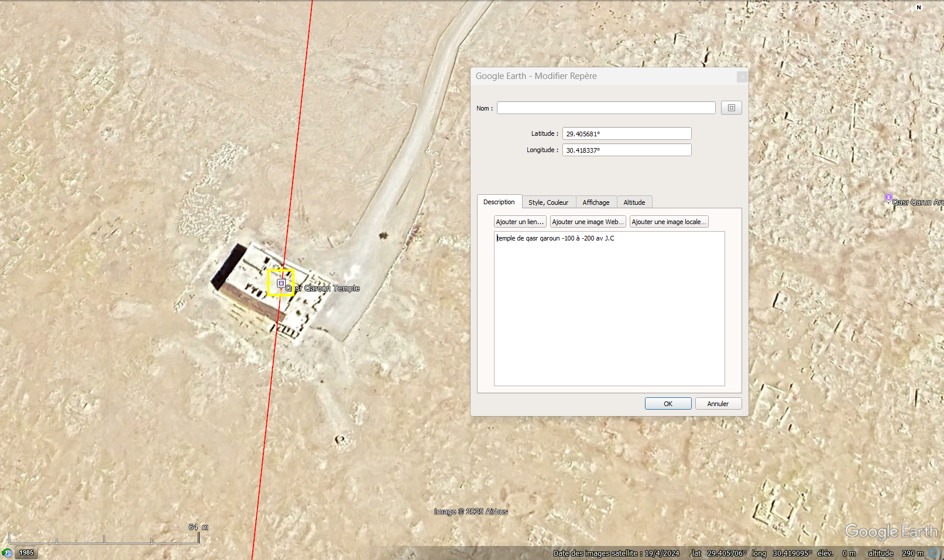Click into the Longitude field
This screenshot has width=944, height=560.
(626, 150)
